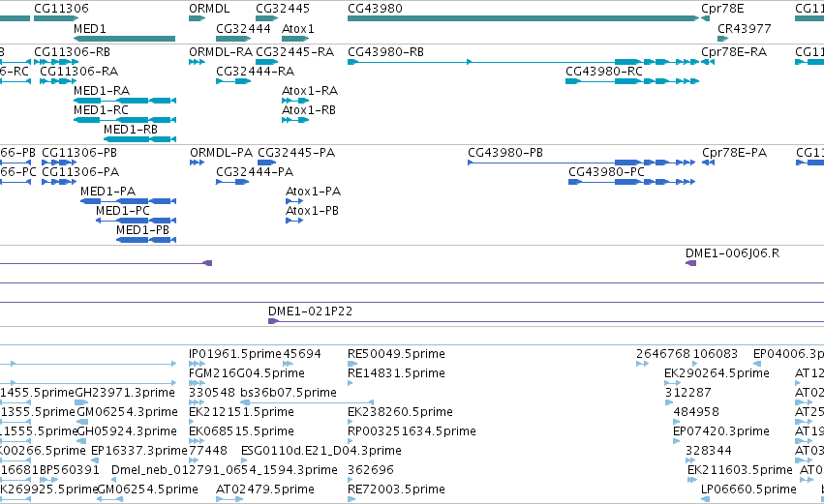This screenshot has width=824, height=504.
Task: Select protein MED1-PA
Action: click(x=128, y=201)
